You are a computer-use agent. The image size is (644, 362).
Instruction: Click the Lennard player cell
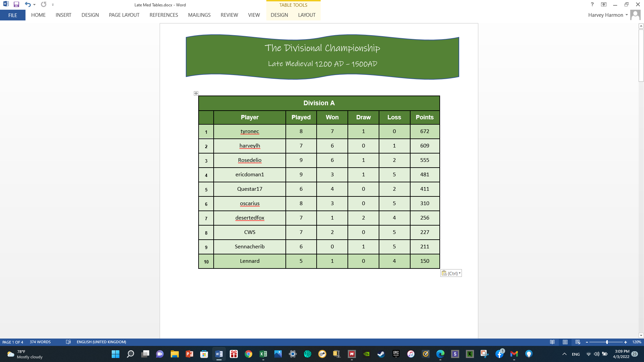(250, 261)
